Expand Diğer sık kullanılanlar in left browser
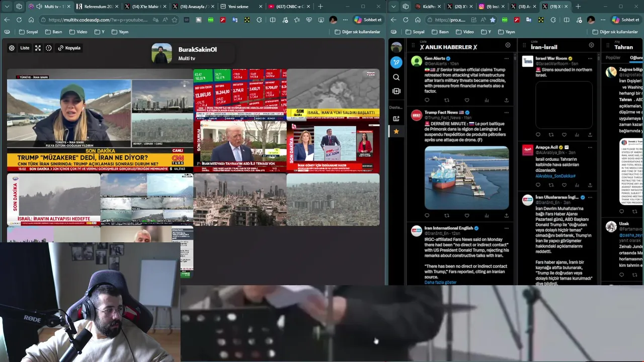This screenshot has width=644, height=362. tap(357, 32)
